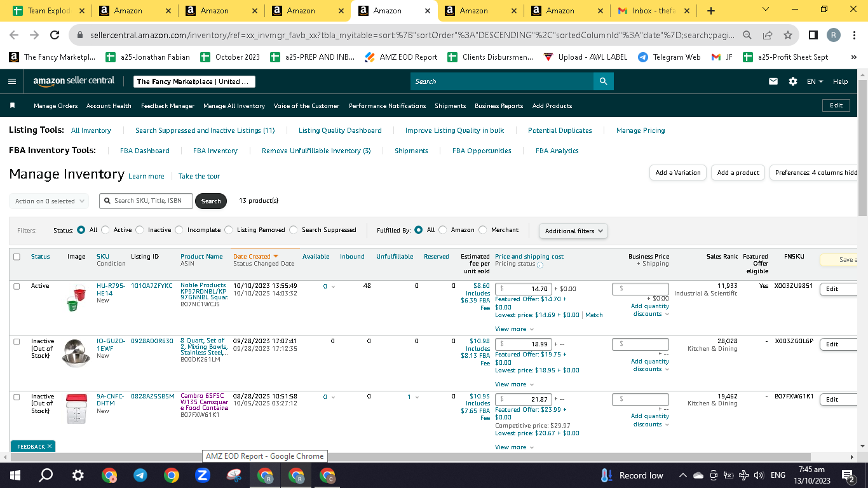The width and height of the screenshot is (868, 488).
Task: Expand View more for the Mixing Bowls row
Action: click(x=514, y=384)
